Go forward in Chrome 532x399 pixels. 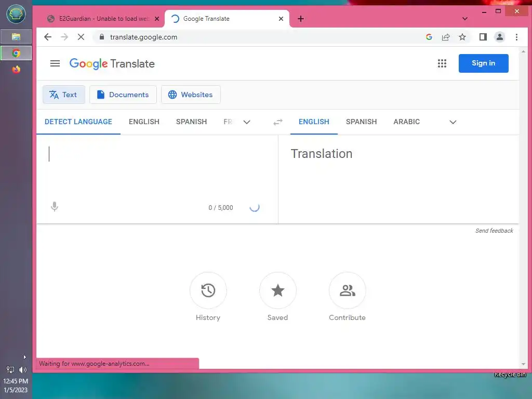click(64, 37)
